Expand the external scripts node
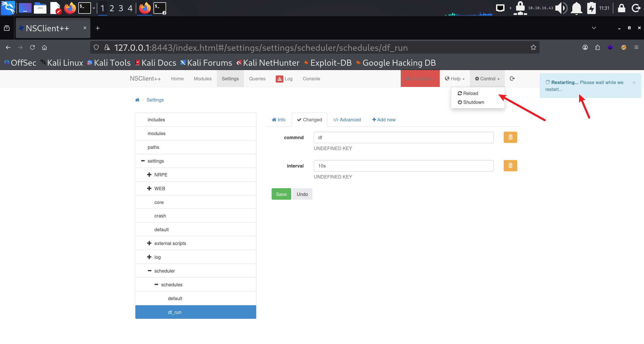644x344 pixels. coord(149,243)
